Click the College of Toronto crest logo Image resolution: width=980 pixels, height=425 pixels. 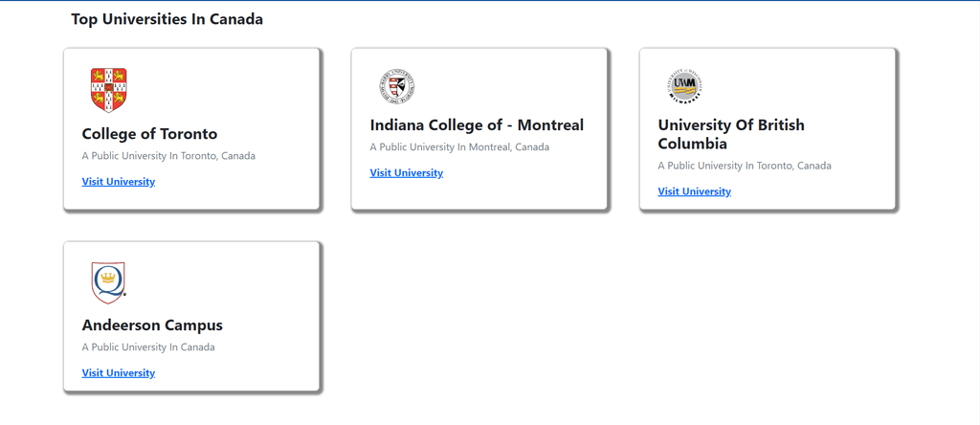[109, 90]
